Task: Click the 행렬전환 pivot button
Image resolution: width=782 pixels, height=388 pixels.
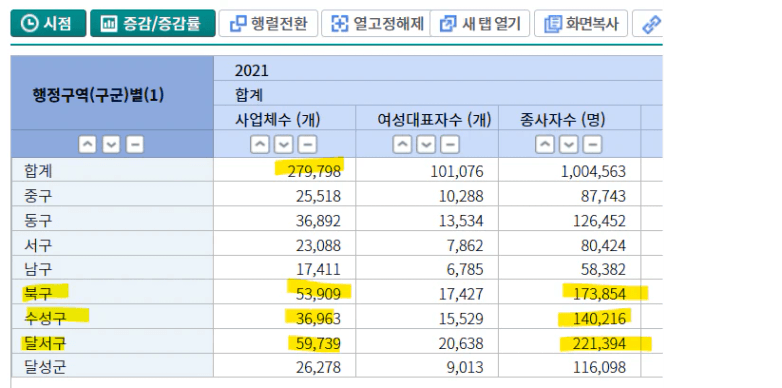Action: point(268,23)
